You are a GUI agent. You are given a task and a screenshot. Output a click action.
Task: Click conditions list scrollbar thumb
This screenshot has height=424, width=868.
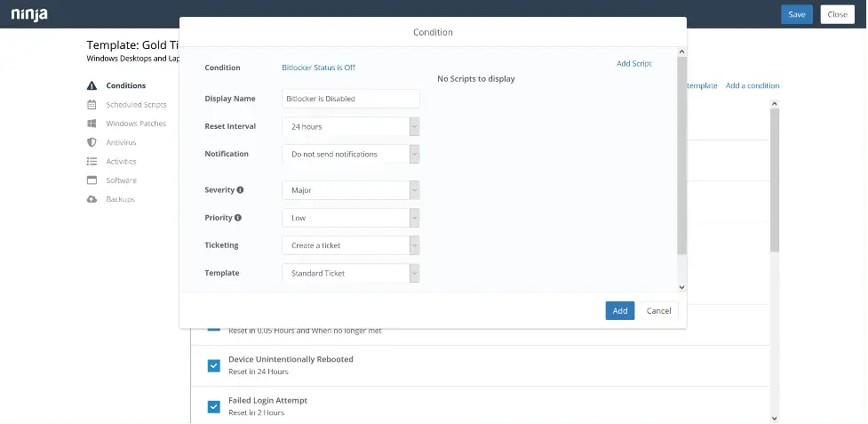click(x=775, y=180)
